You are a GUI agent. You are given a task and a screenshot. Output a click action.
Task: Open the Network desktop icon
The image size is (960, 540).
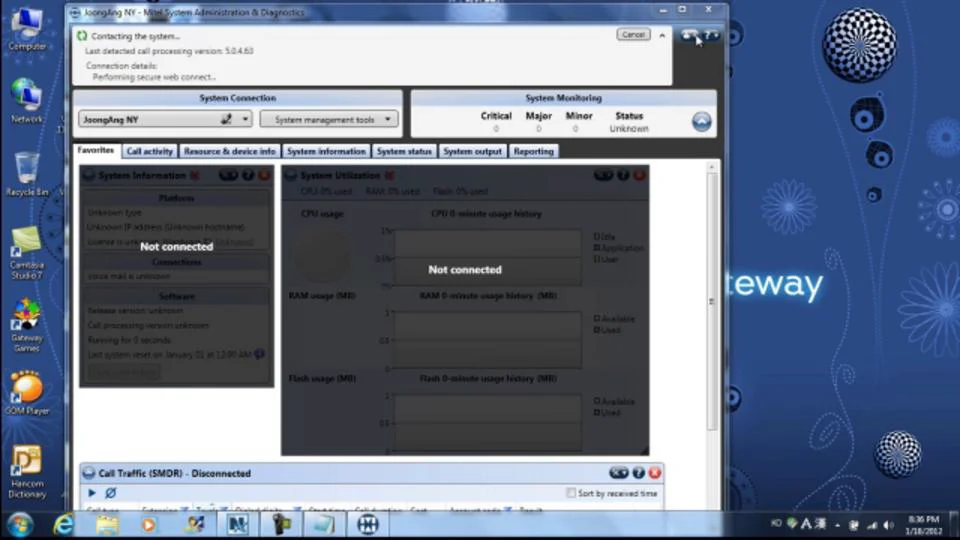pyautogui.click(x=26, y=101)
